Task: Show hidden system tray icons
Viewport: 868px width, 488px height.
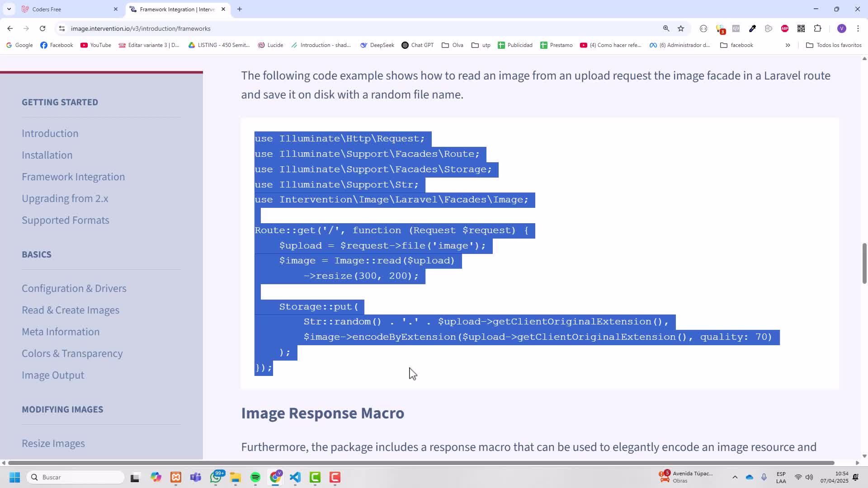Action: [x=735, y=477]
